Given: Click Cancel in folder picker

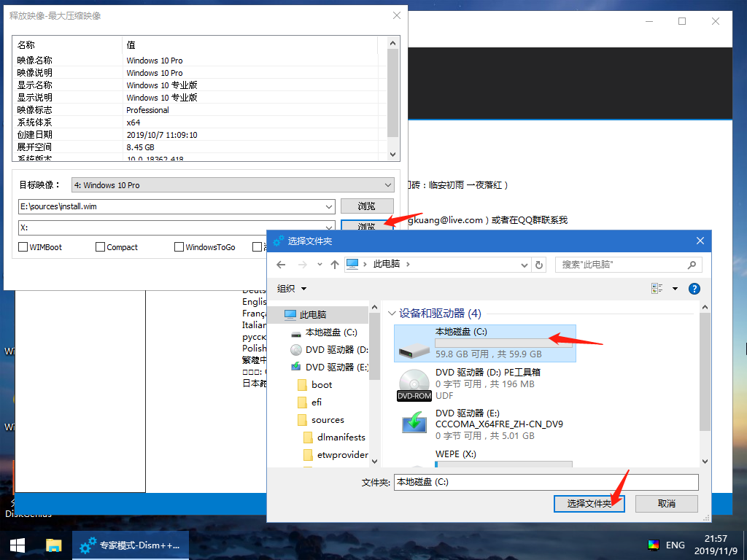Looking at the screenshot, I should point(666,503).
